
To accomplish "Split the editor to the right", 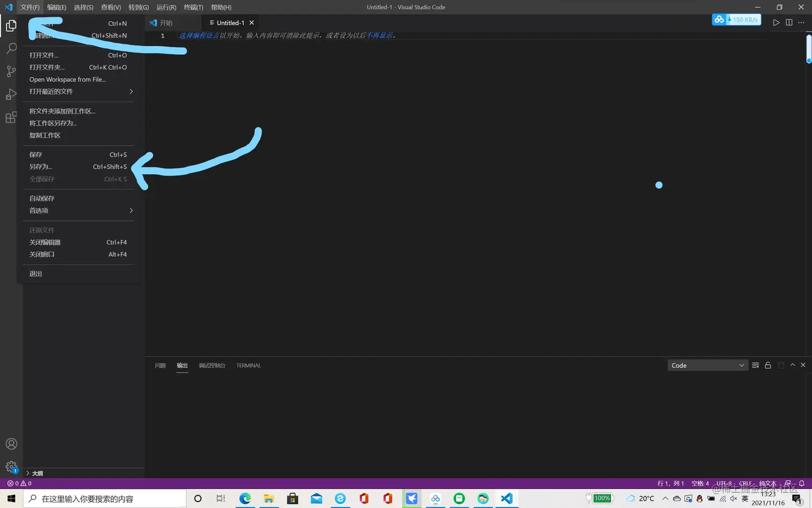I will point(789,23).
